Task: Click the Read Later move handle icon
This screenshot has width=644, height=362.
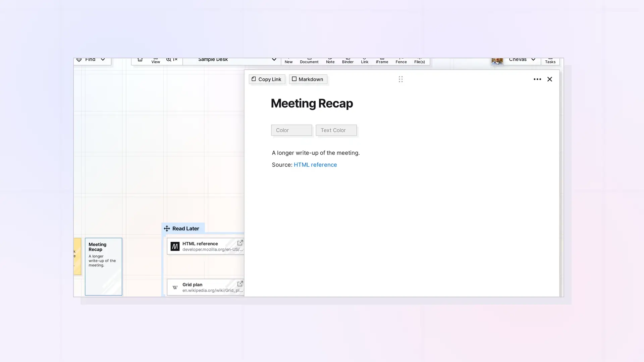Action: pyautogui.click(x=167, y=229)
